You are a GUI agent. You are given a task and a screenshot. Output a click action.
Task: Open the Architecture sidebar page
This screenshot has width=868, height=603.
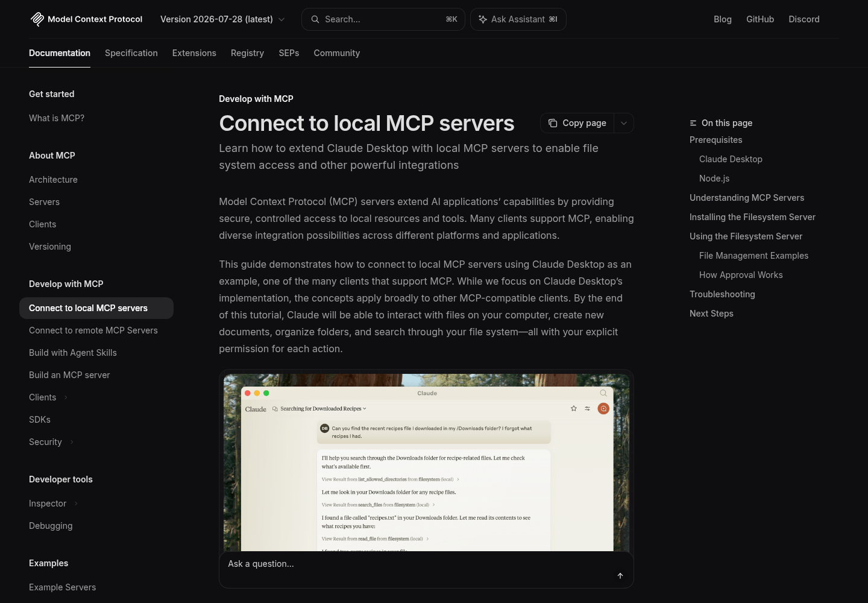click(x=53, y=180)
